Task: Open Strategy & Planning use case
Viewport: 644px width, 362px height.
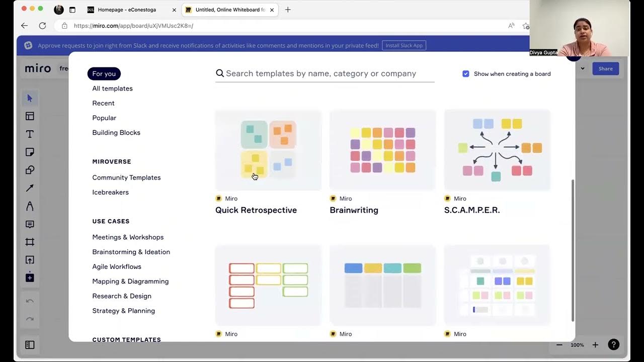Action: [x=124, y=311]
